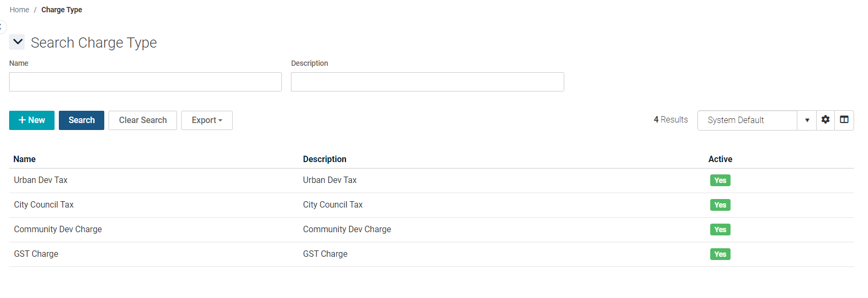Click the Yes badge for Urban Dev Tax

(x=720, y=180)
